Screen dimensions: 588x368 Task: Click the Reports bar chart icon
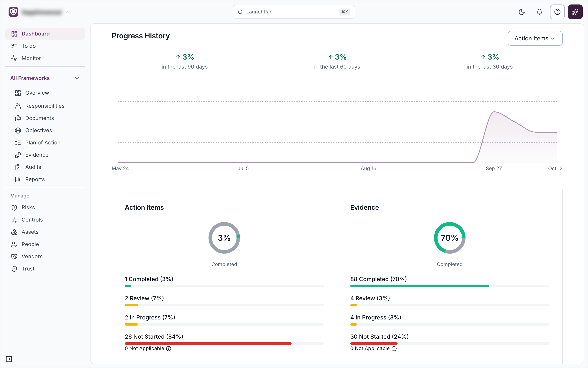point(18,179)
